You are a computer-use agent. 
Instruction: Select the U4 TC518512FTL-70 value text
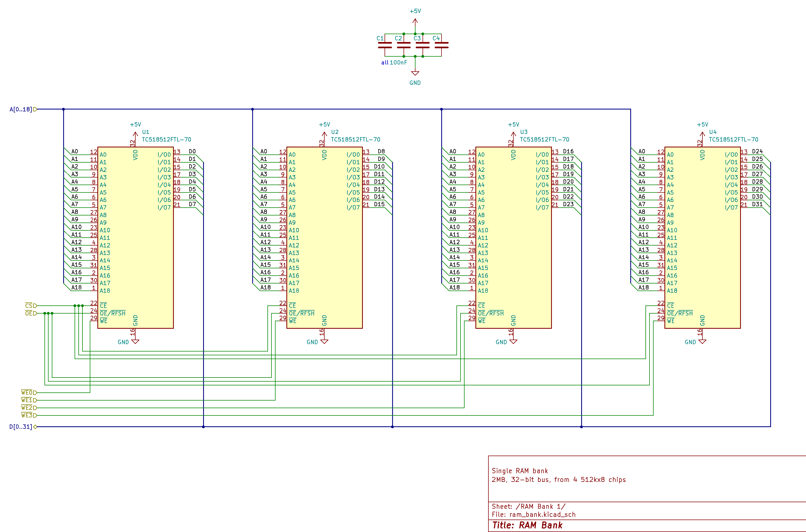click(x=733, y=140)
